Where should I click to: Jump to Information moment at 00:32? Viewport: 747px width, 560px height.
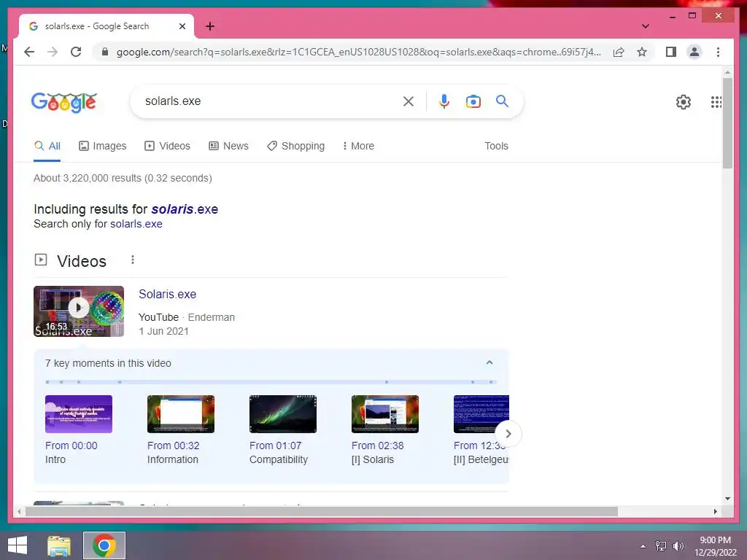pyautogui.click(x=181, y=414)
